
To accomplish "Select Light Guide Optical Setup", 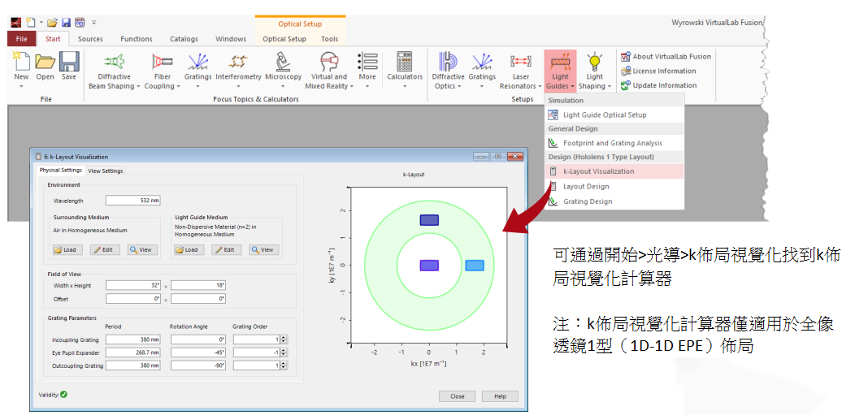I will pyautogui.click(x=615, y=115).
